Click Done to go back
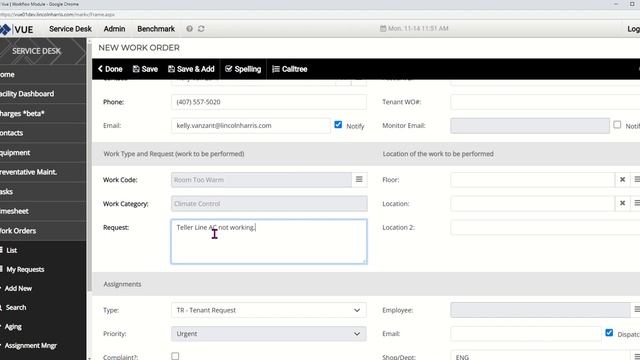The image size is (640, 360). pos(110,69)
